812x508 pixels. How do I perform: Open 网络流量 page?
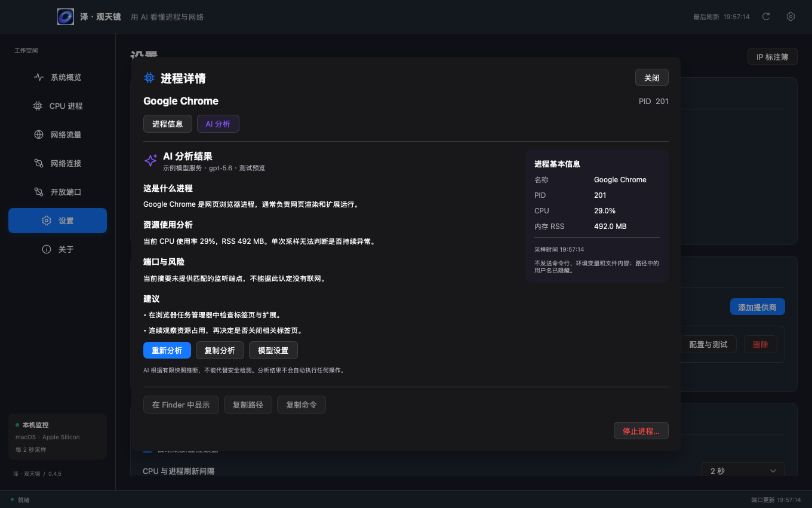[57, 134]
